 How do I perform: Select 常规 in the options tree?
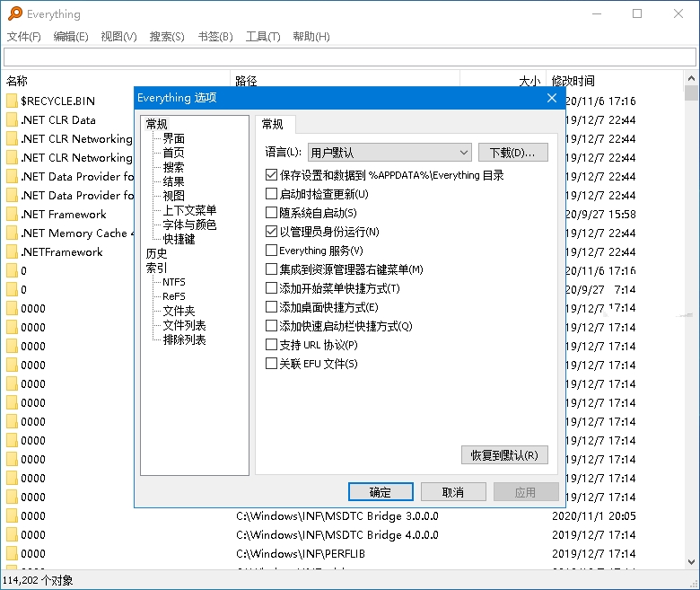[x=157, y=124]
